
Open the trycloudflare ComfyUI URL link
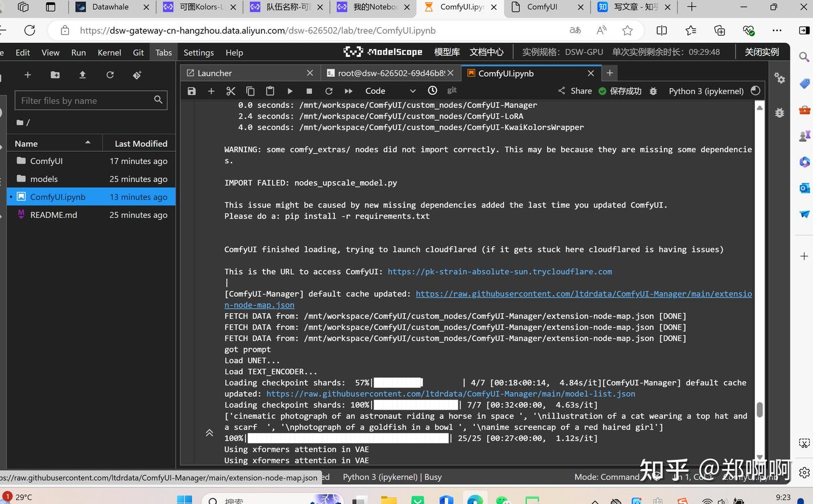tap(500, 271)
